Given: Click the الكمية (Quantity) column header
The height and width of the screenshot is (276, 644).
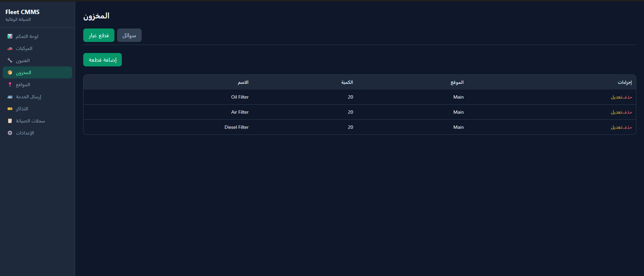Looking at the screenshot, I should (x=347, y=82).
